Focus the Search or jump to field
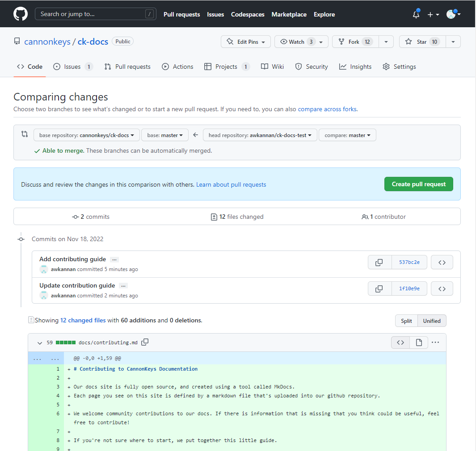The height and width of the screenshot is (451, 476). (x=95, y=14)
